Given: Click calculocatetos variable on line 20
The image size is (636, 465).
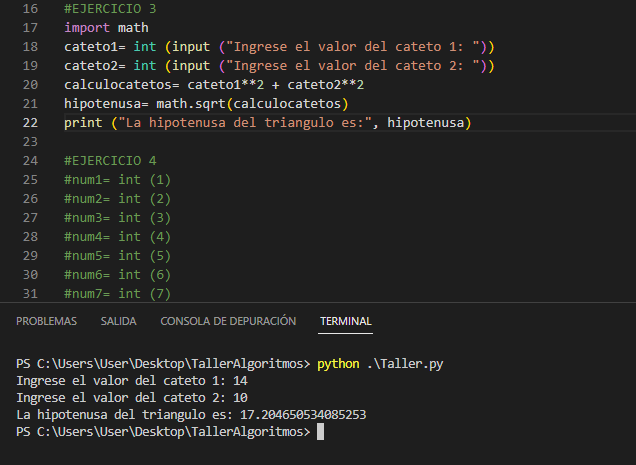Looking at the screenshot, I should pyautogui.click(x=118, y=84).
